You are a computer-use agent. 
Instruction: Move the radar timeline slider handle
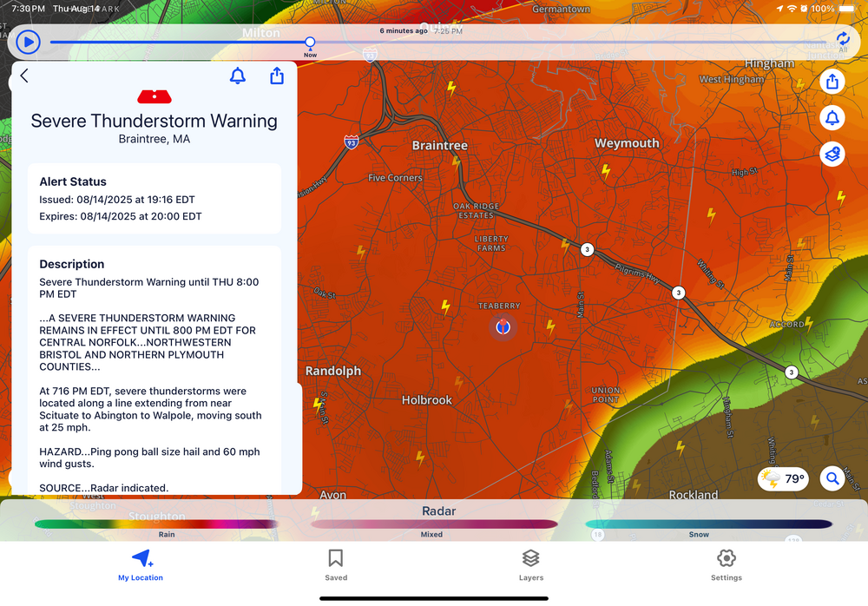[310, 42]
